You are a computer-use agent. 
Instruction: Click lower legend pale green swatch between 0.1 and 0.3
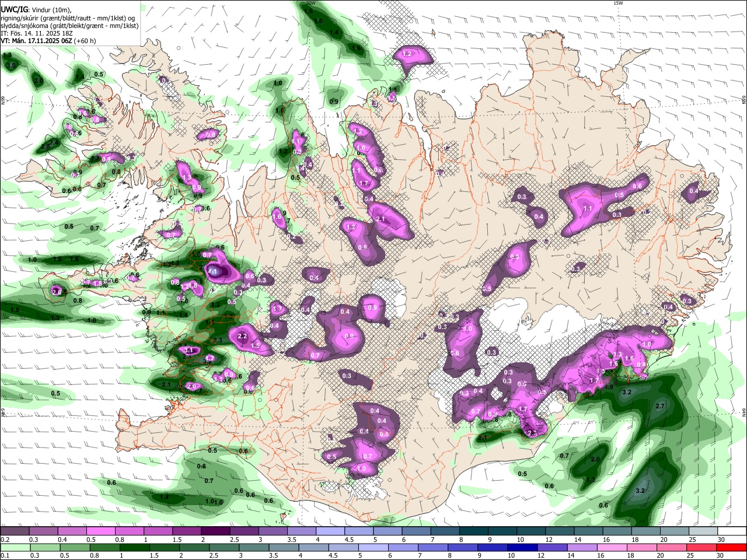[15, 548]
